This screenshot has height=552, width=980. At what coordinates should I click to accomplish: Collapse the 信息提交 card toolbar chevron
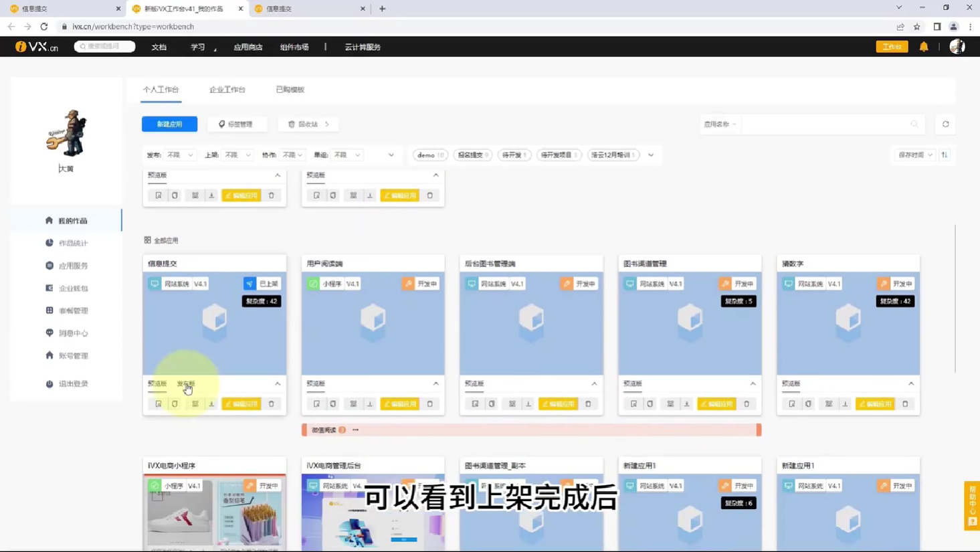[278, 384]
